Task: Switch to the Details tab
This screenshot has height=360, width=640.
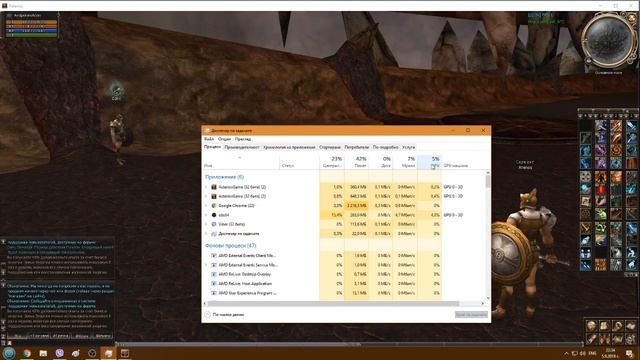Action: click(x=385, y=147)
